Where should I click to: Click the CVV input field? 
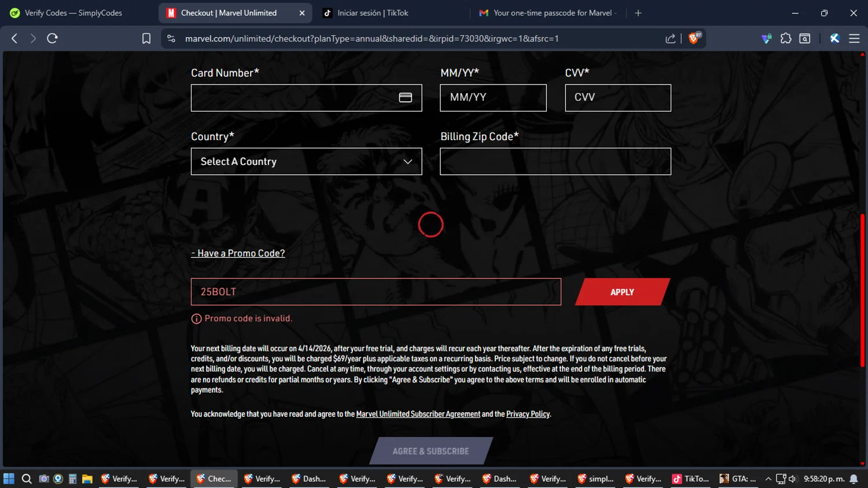(x=618, y=97)
